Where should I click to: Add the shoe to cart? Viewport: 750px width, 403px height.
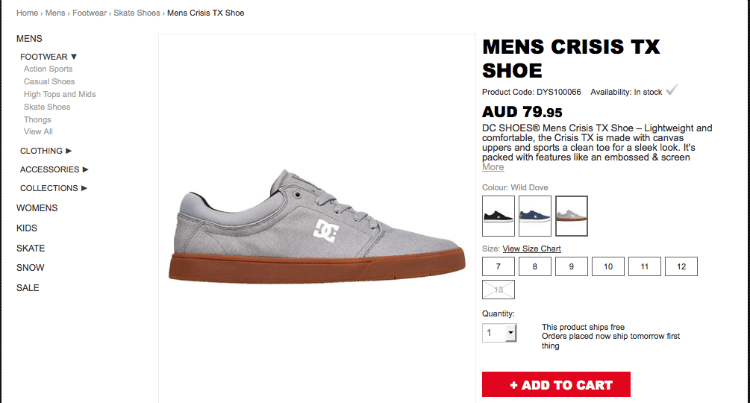coord(556,385)
